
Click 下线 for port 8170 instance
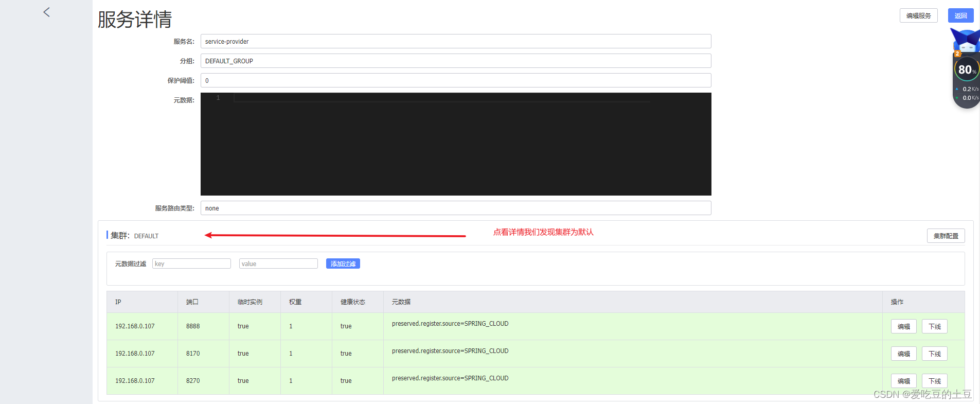(934, 354)
